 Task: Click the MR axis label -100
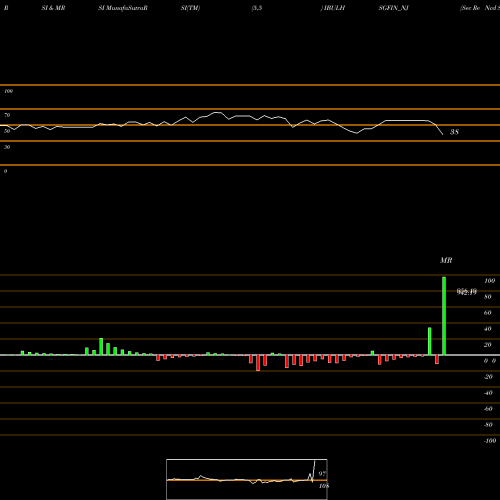click(490, 441)
